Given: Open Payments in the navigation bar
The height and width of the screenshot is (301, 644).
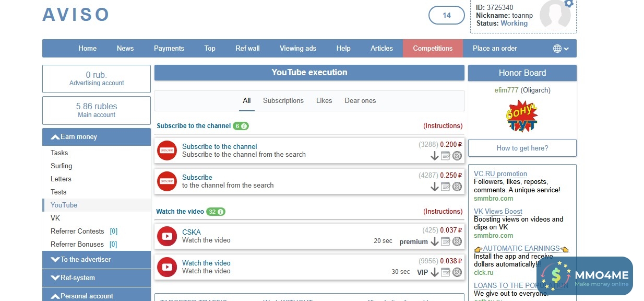Looking at the screenshot, I should tap(169, 48).
